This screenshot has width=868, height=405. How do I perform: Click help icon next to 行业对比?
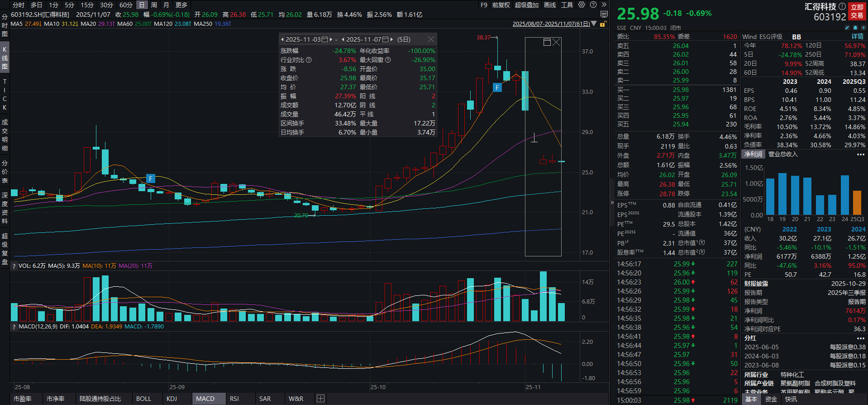click(309, 60)
